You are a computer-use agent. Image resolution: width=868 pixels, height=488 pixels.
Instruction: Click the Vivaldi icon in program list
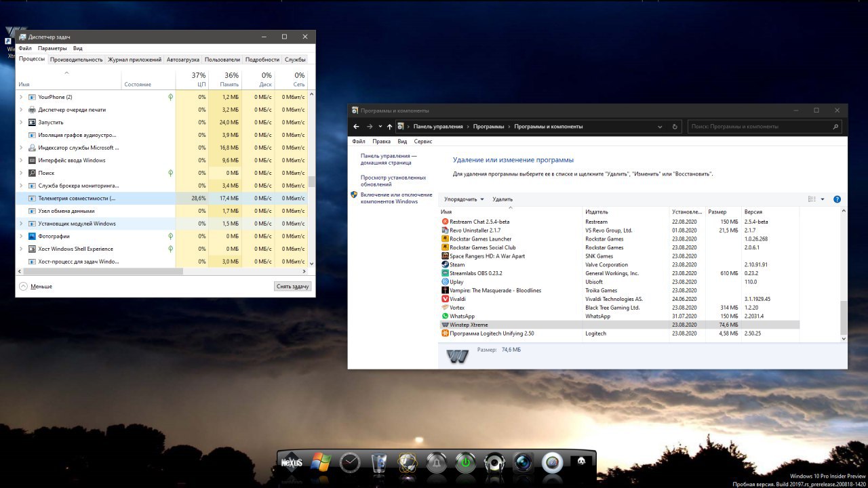pos(445,299)
